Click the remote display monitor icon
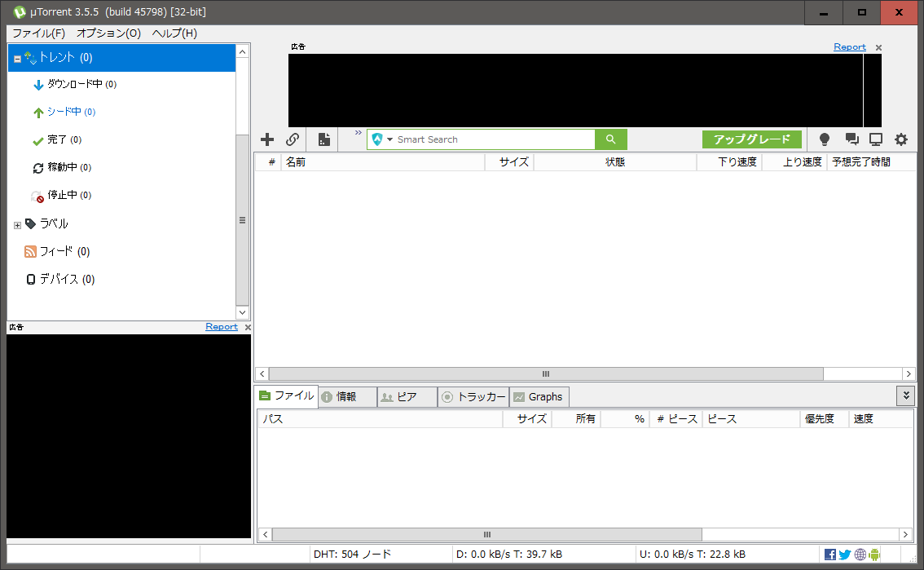 876,139
